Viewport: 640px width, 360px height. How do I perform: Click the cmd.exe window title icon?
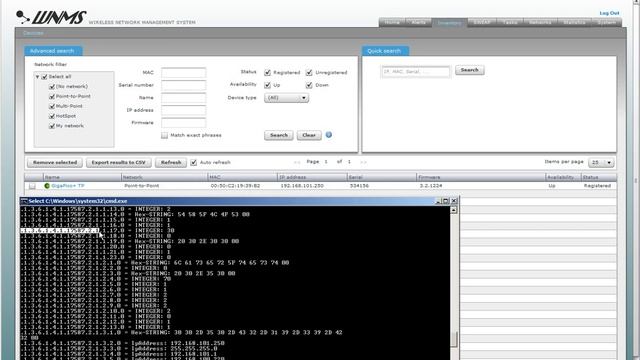pos(24,201)
